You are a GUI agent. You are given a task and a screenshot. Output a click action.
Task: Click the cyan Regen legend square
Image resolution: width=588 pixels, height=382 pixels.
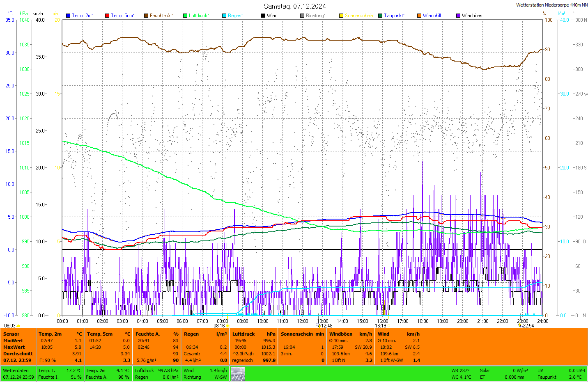point(224,16)
